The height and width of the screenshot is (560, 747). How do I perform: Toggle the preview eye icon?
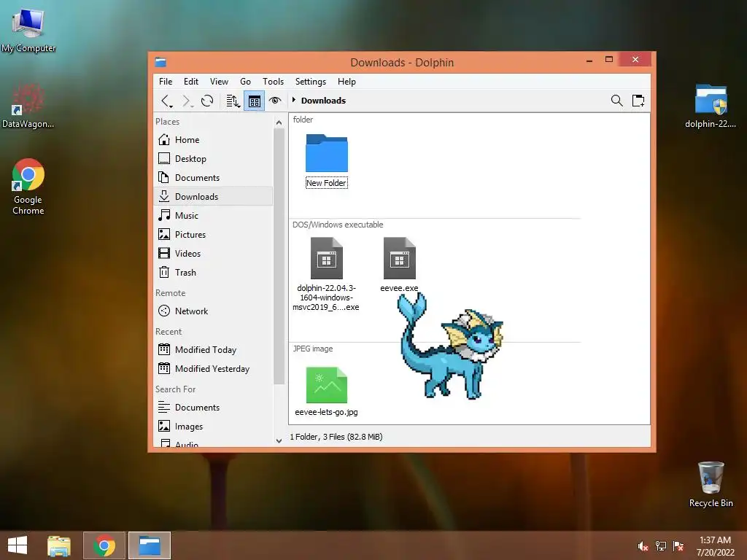(x=275, y=101)
